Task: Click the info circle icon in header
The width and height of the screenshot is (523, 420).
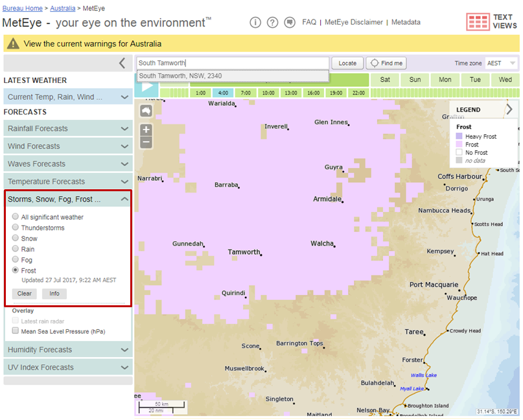Action: pyautogui.click(x=255, y=22)
